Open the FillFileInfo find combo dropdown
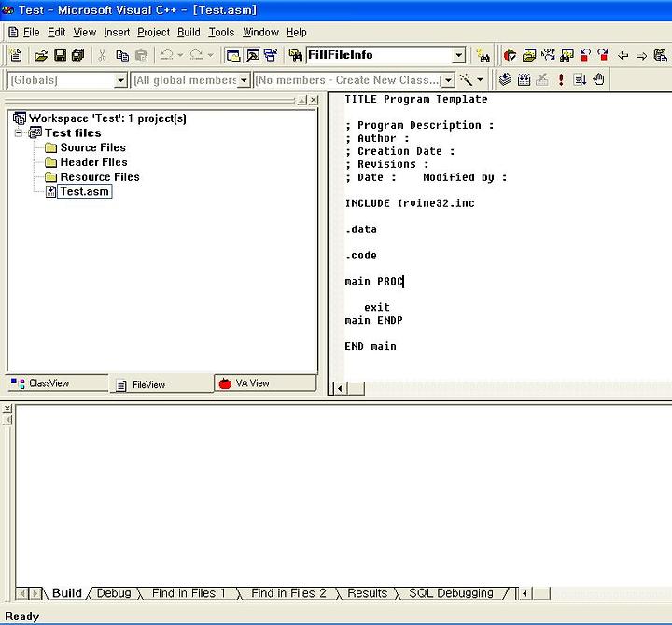This screenshot has height=625, width=672. (x=458, y=55)
